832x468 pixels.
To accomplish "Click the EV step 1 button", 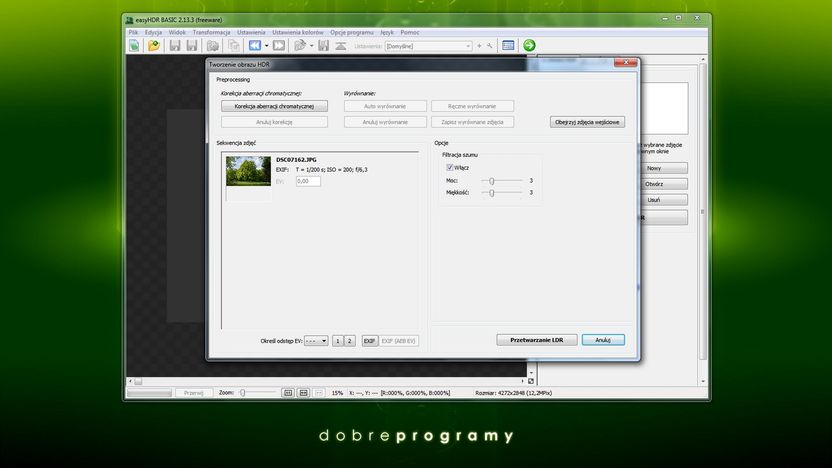I will pyautogui.click(x=338, y=341).
